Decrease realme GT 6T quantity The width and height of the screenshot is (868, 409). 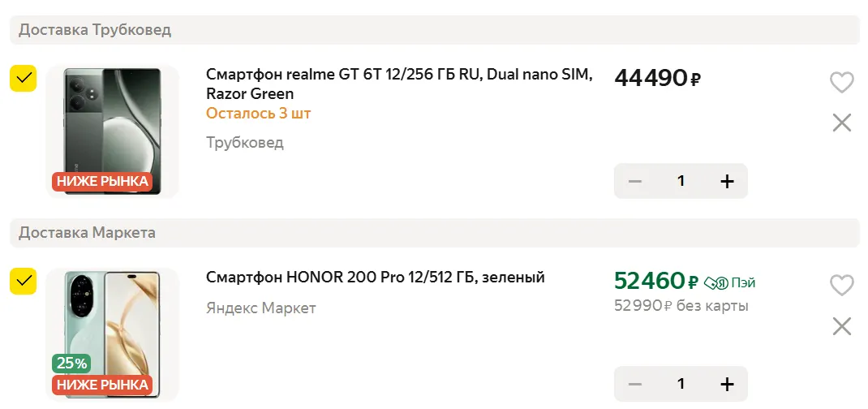[x=634, y=181]
